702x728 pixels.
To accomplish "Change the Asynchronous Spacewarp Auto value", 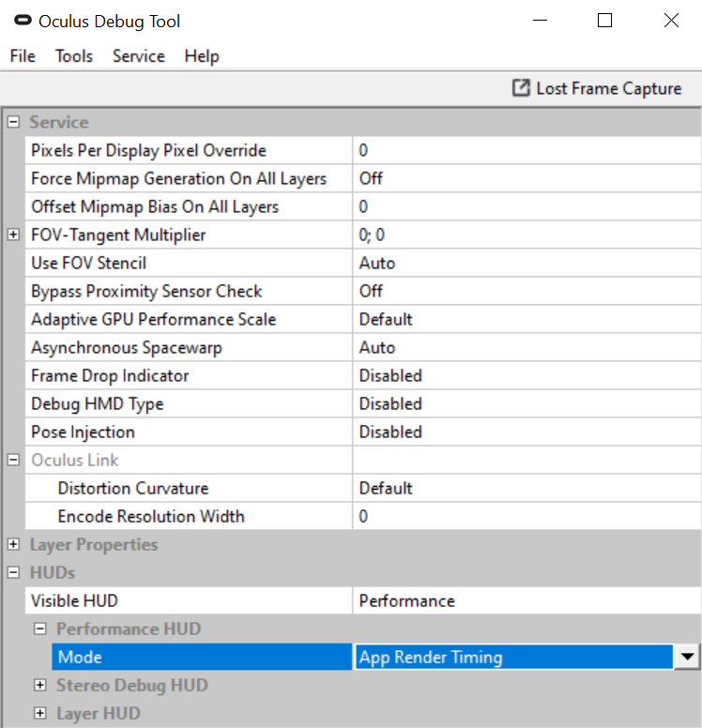I will point(526,348).
